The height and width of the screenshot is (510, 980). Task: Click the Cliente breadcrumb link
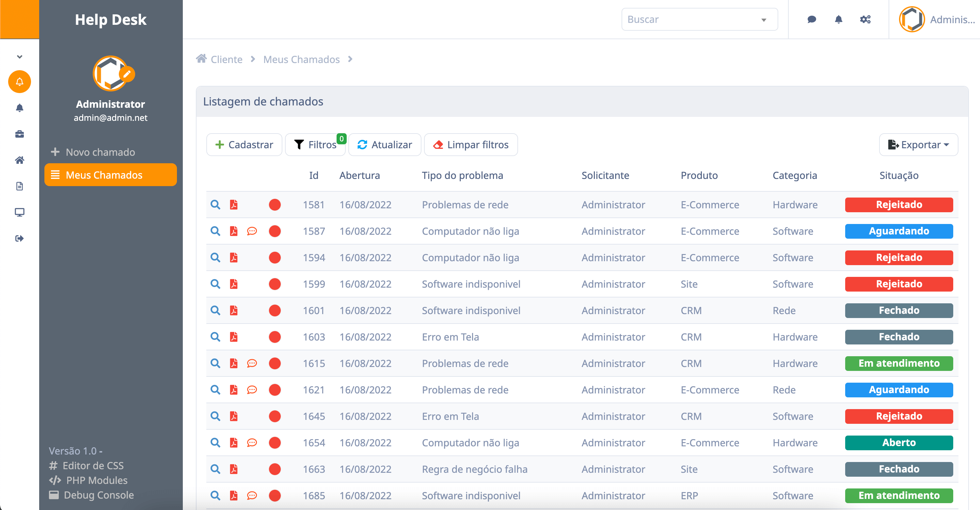point(226,59)
